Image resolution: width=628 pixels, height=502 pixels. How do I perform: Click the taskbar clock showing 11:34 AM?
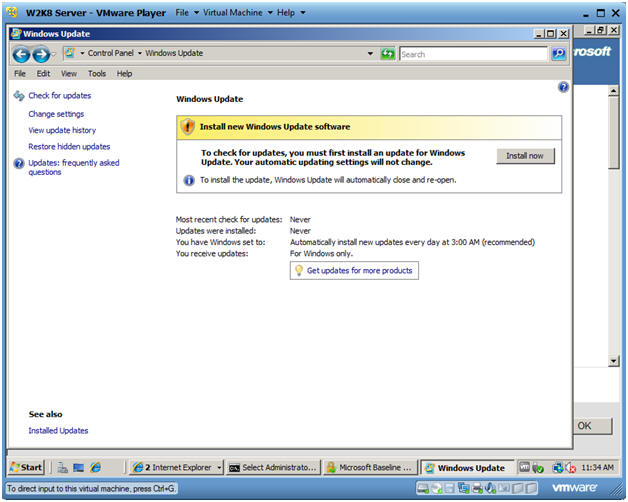597,468
